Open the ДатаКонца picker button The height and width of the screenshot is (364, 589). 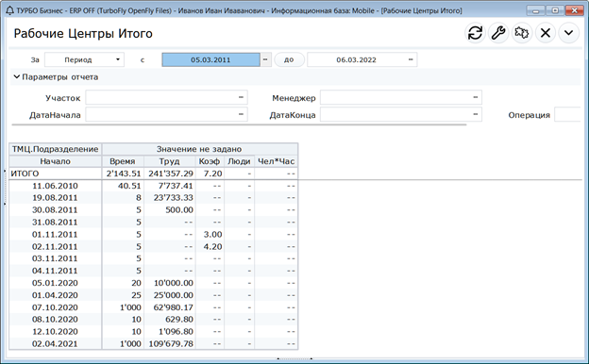[476, 114]
